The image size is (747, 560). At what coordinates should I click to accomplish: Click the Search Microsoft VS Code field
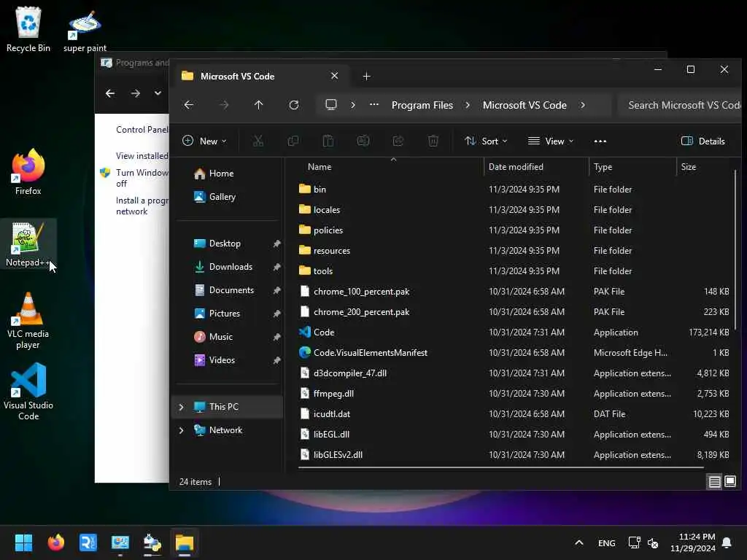pos(681,105)
